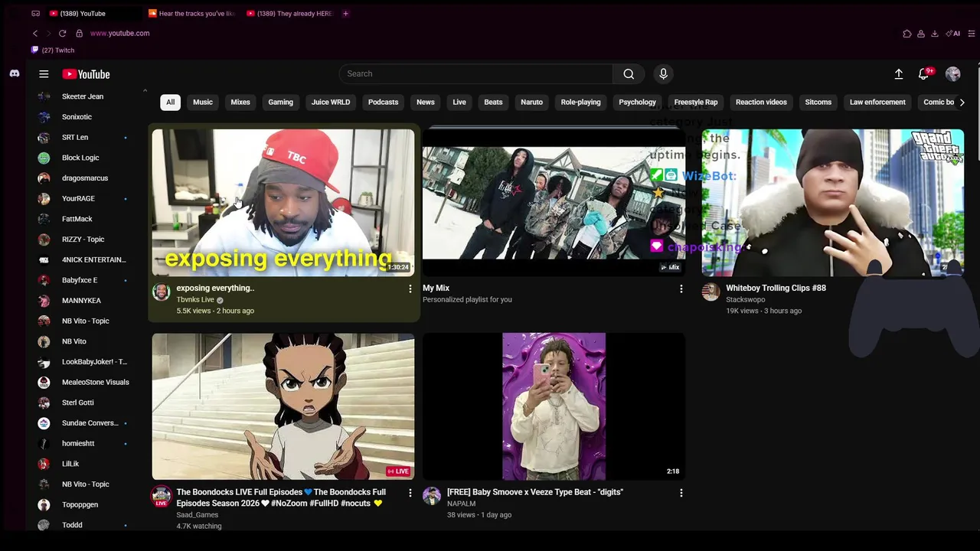
Task: Open My Mix playlist thumbnail
Action: pyautogui.click(x=554, y=203)
